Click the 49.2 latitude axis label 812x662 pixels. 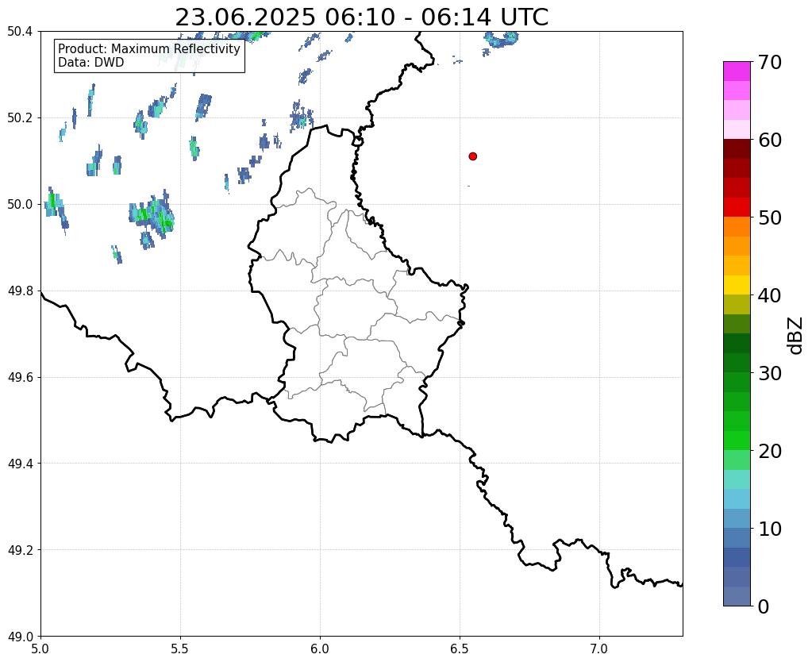pos(20,550)
